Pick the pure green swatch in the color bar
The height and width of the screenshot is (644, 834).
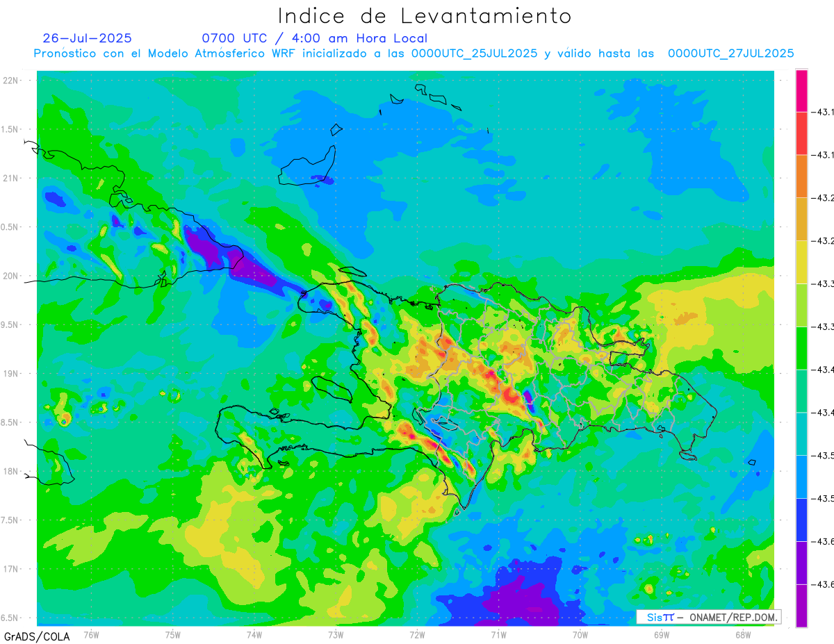801,348
